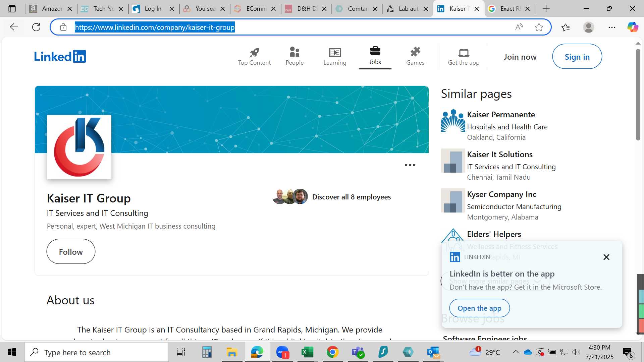This screenshot has height=362, width=644.
Task: Click the browser Back arrow
Action: pyautogui.click(x=14, y=27)
